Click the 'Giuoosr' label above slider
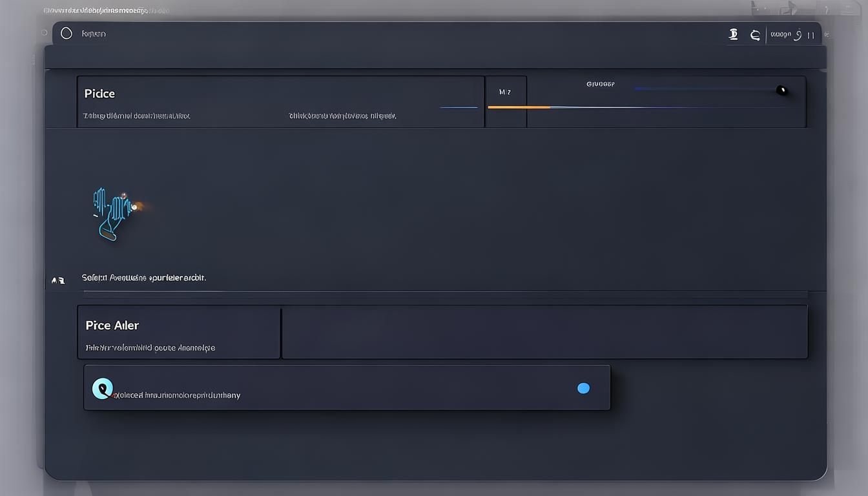This screenshot has height=496, width=868. pyautogui.click(x=600, y=84)
